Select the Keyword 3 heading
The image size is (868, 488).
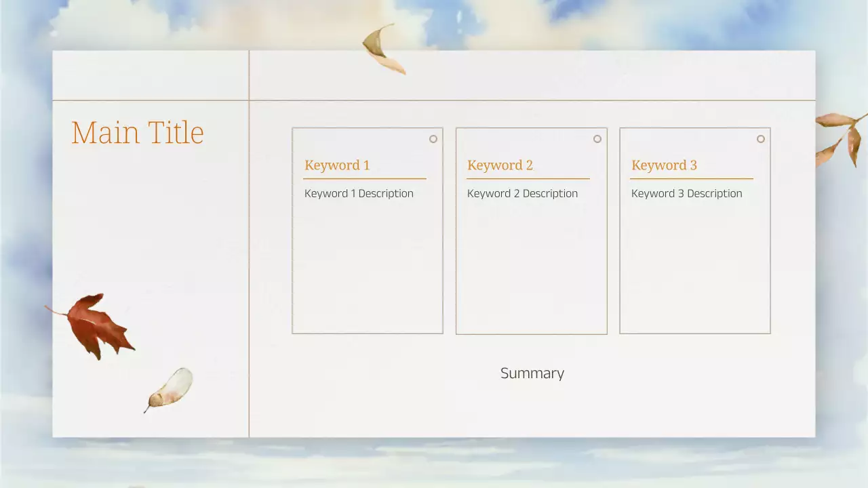tap(664, 165)
